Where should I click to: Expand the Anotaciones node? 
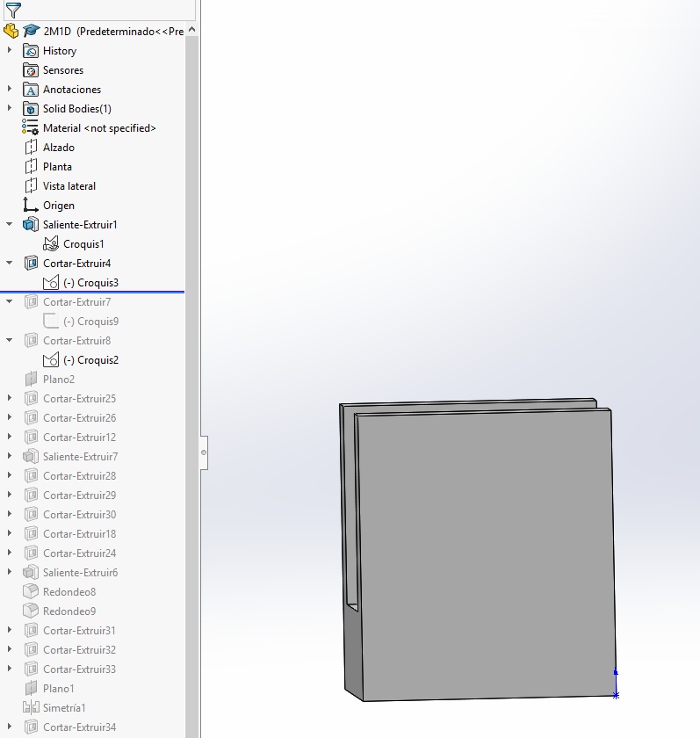(9, 88)
